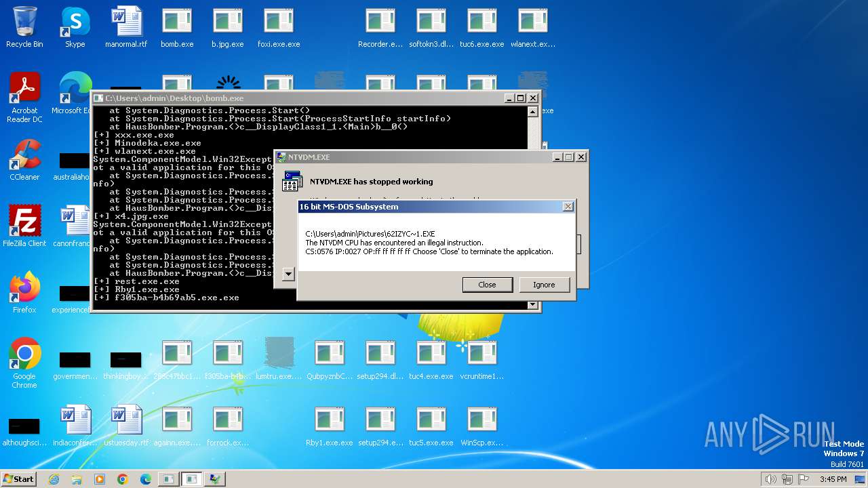Select againn.exe desktop icon
The image size is (868, 488).
[177, 426]
